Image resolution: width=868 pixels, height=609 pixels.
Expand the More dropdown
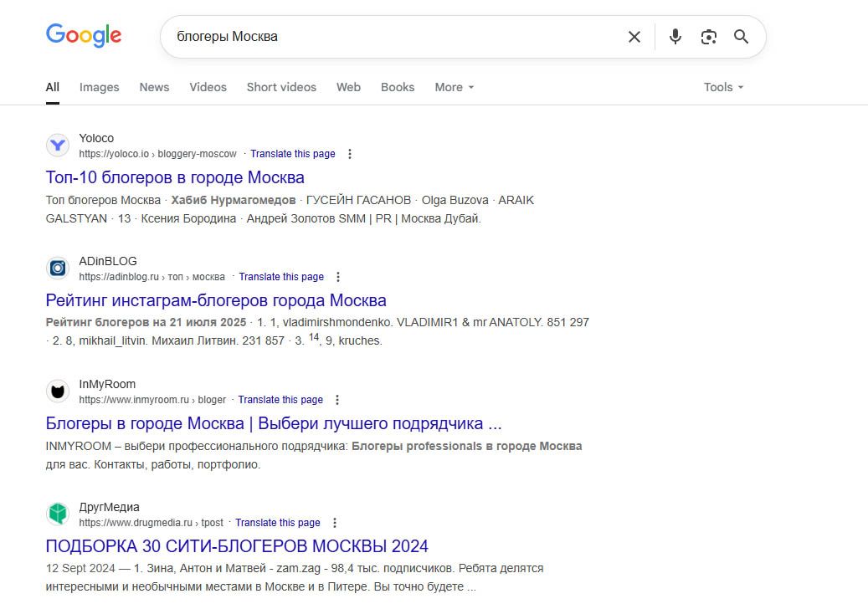(x=455, y=87)
